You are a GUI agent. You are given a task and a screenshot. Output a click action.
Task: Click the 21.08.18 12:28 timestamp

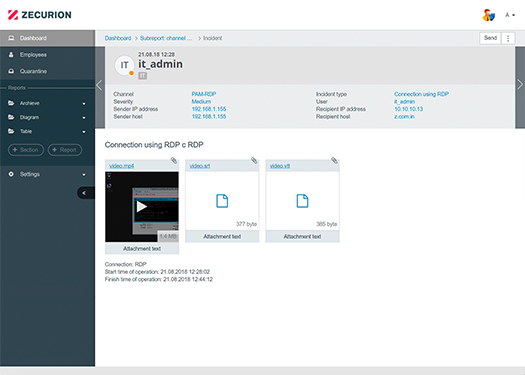(x=156, y=54)
